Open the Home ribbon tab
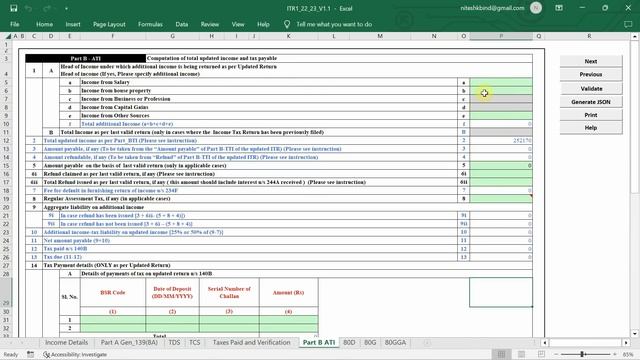Viewport: 640px width, 360px height. (44, 24)
